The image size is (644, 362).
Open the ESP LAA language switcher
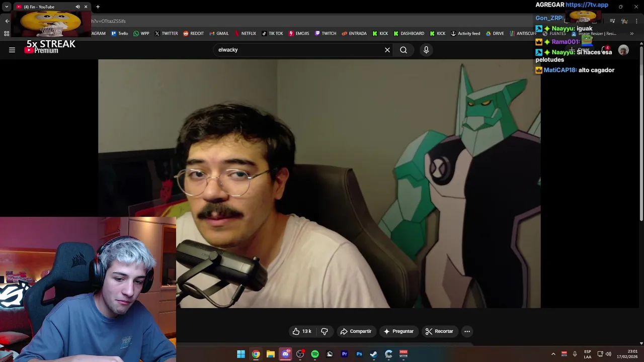pos(588,354)
